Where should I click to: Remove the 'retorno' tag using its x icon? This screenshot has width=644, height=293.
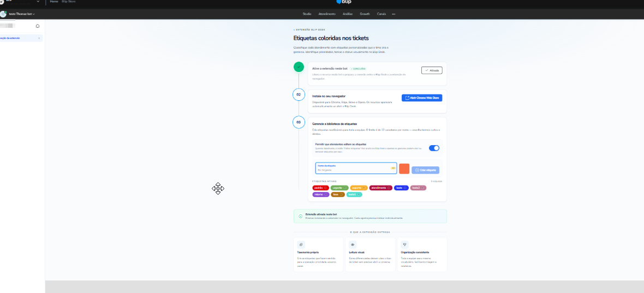[x=326, y=194]
